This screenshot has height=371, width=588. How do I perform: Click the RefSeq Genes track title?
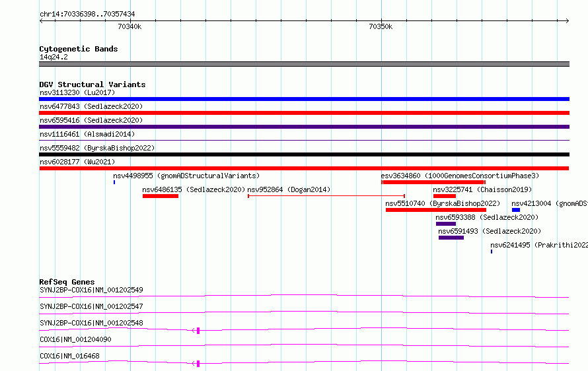[x=67, y=282]
